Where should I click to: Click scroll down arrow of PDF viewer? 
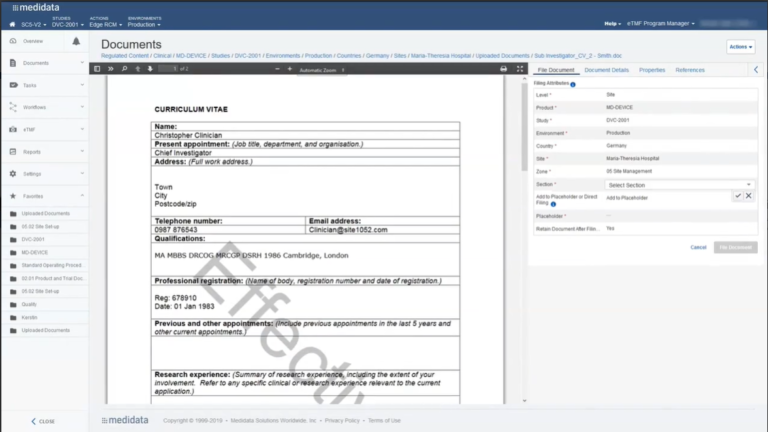pyautogui.click(x=524, y=401)
